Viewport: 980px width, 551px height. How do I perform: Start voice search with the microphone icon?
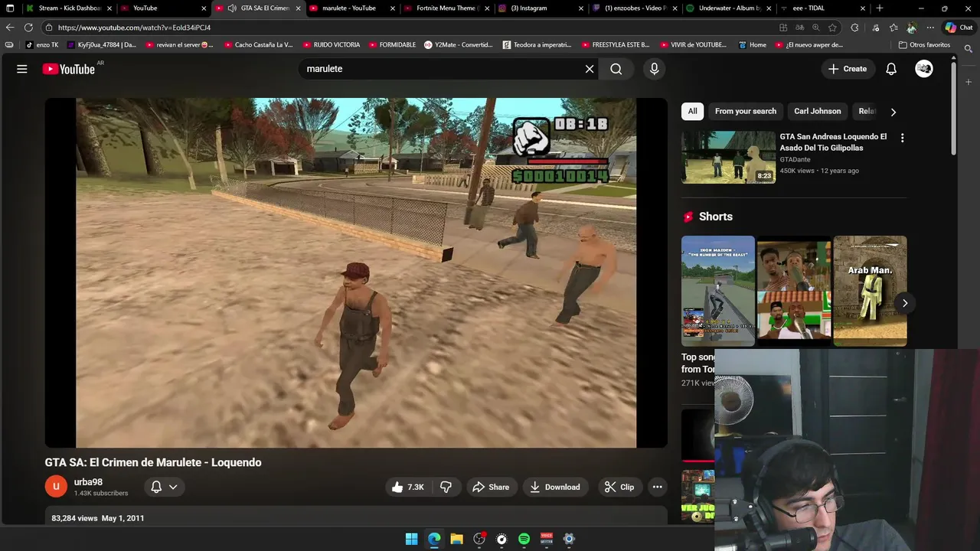click(654, 69)
